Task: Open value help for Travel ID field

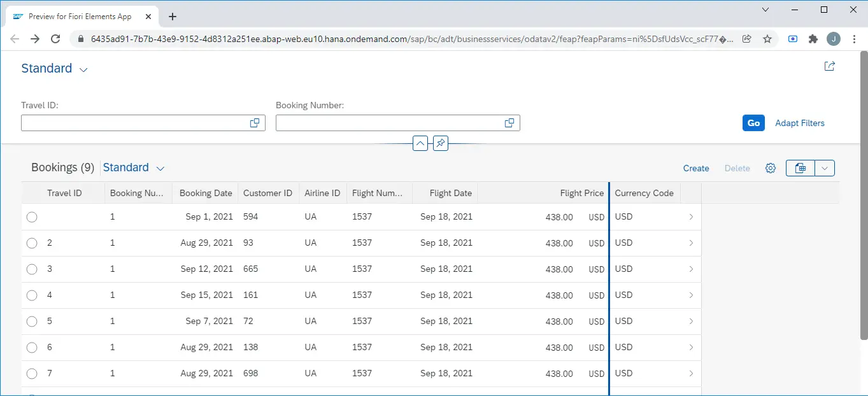Action: 255,123
